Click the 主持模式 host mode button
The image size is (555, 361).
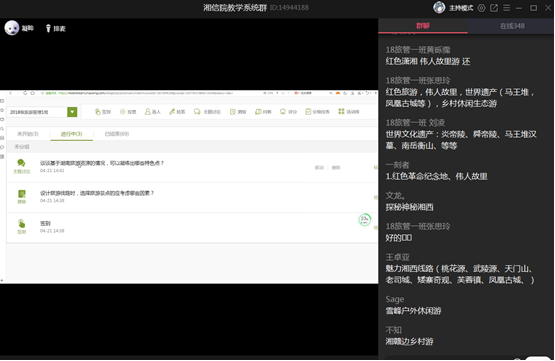click(461, 8)
